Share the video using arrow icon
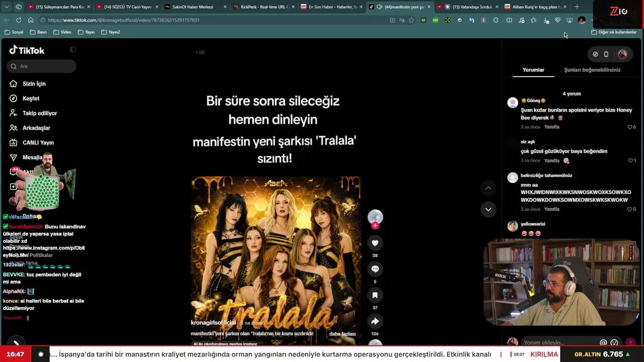644x362 pixels. click(375, 321)
